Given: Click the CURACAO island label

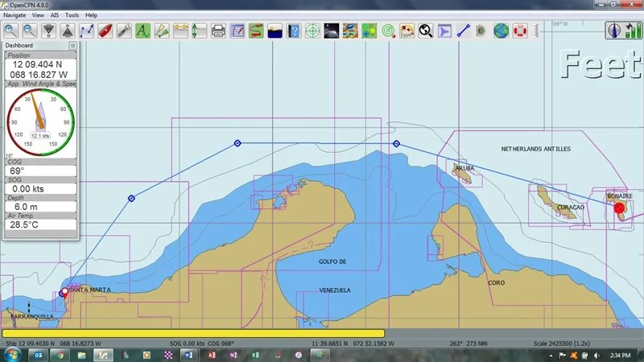Looking at the screenshot, I should click(x=571, y=208).
